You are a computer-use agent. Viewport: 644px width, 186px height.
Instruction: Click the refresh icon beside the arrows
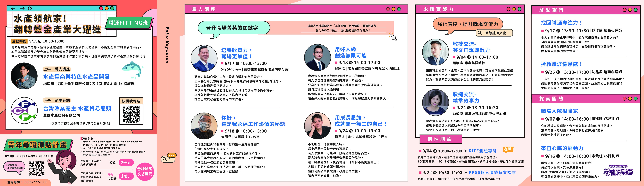click(x=30, y=8)
